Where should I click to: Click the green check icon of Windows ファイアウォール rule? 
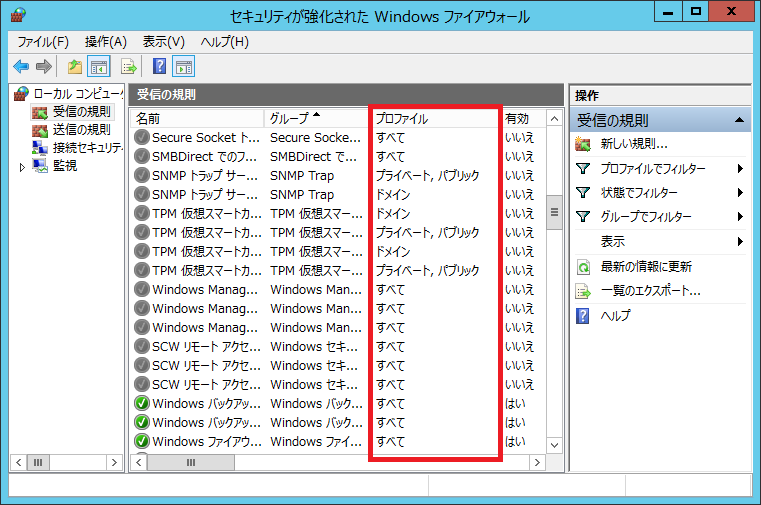141,441
